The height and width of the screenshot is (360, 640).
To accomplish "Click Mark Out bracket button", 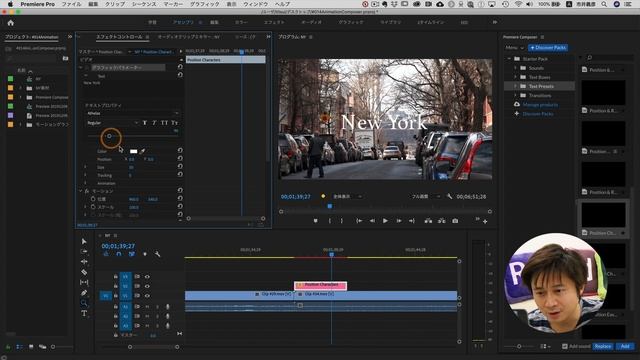I will (342, 221).
